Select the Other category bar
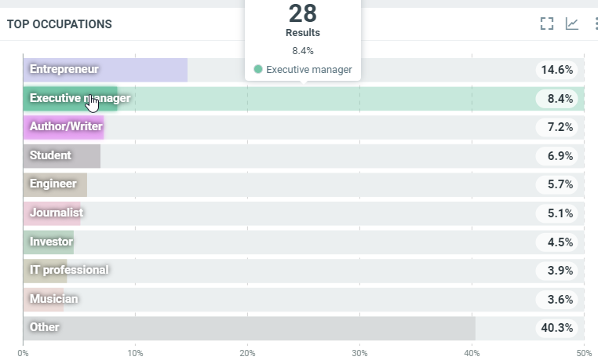This screenshot has width=598, height=364. (x=249, y=328)
